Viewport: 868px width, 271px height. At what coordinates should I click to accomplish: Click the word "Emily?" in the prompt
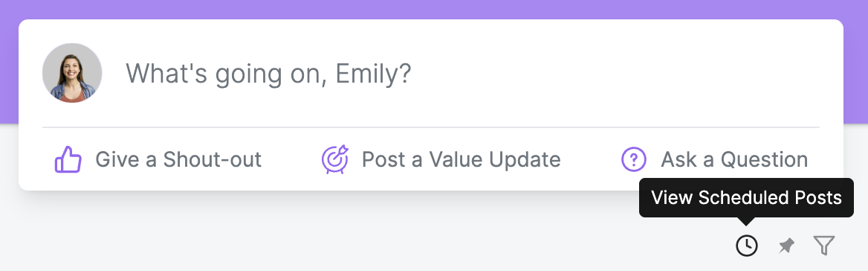(374, 74)
